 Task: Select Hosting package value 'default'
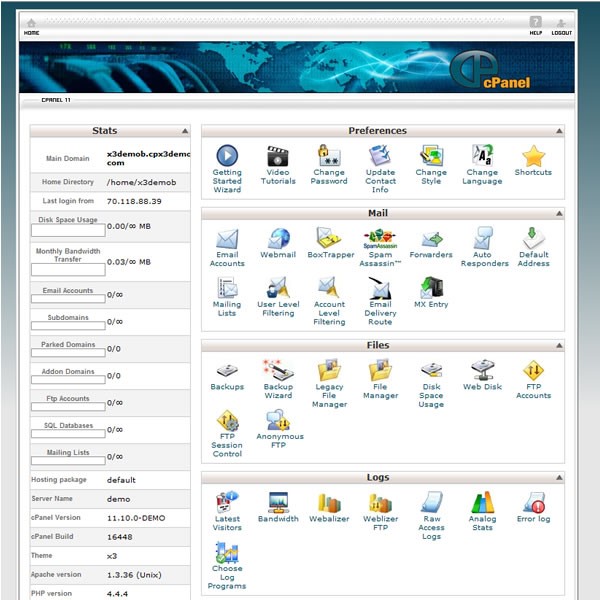click(x=121, y=480)
